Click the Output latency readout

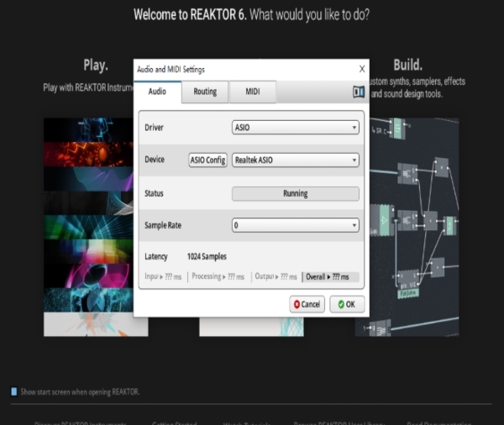pos(276,276)
